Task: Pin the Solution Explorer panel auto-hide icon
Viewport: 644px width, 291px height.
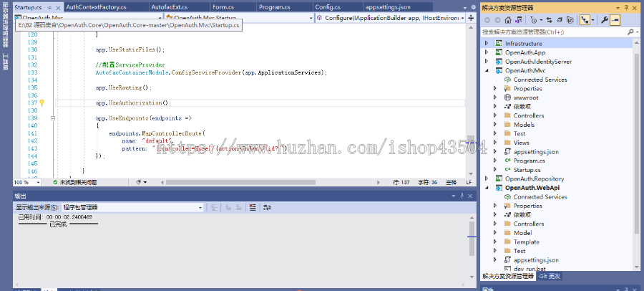Action: coord(626,7)
